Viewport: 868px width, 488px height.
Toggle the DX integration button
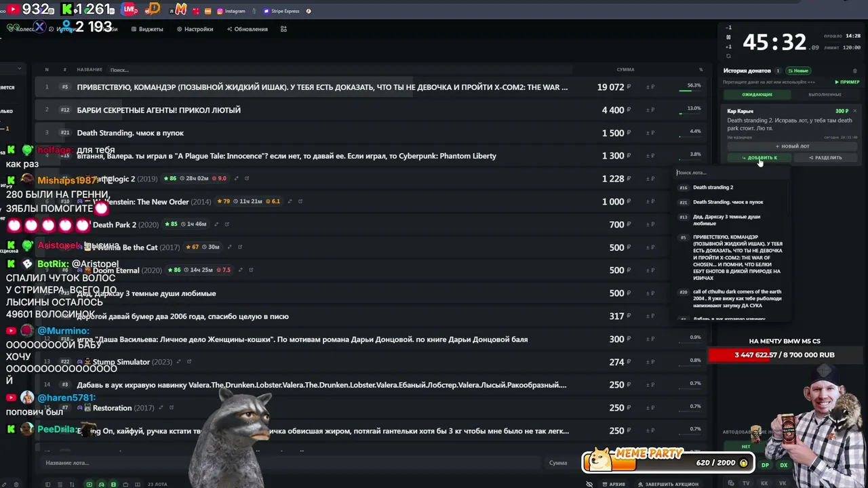(783, 465)
